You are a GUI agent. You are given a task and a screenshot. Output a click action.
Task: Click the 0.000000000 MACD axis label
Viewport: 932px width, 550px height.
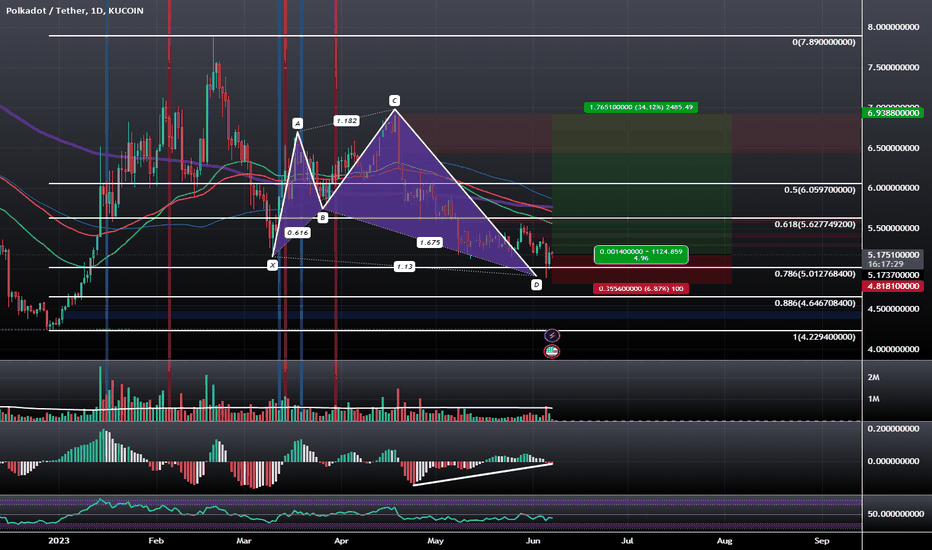click(893, 461)
